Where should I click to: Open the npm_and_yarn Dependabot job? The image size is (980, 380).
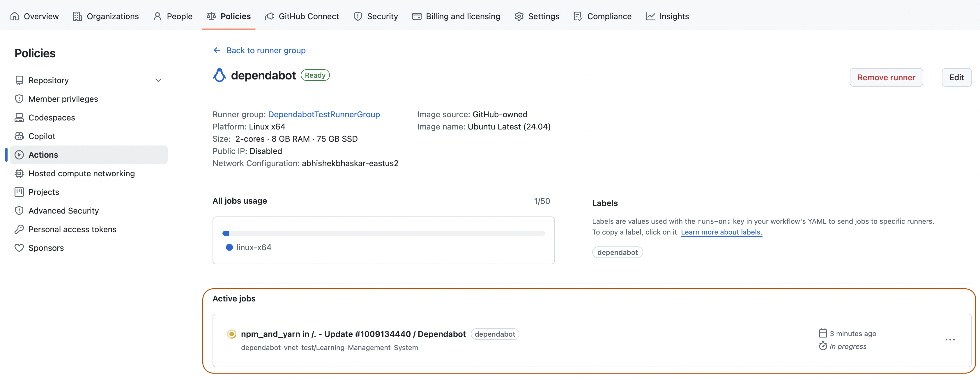coord(353,334)
